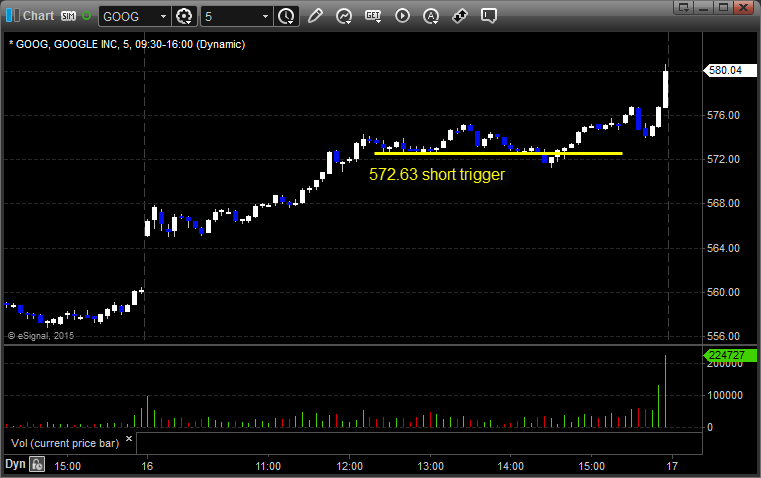The width and height of the screenshot is (761, 478).
Task: Expand the interval dropdown arrow
Action: pyautogui.click(x=265, y=16)
